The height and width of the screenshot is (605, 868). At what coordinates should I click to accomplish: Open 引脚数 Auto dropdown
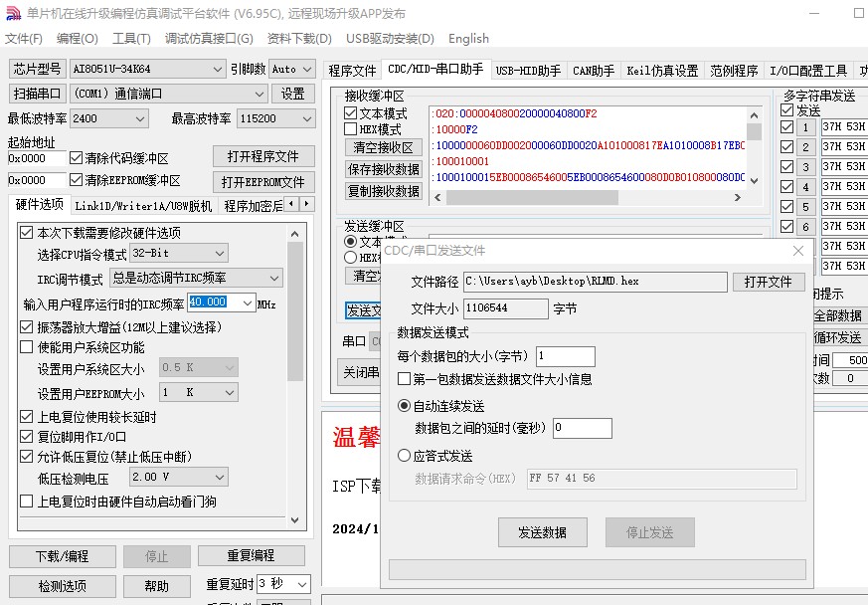(292, 69)
